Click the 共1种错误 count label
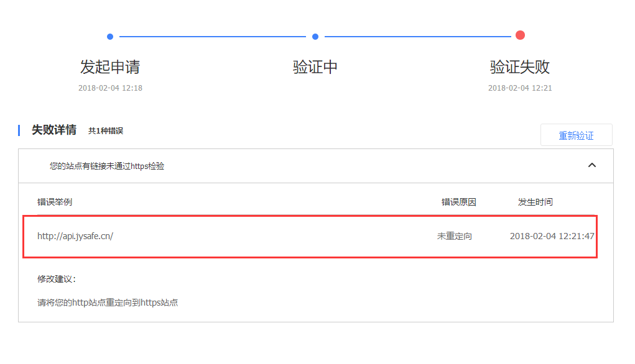Screen dimensions: 635x364 coord(106,130)
